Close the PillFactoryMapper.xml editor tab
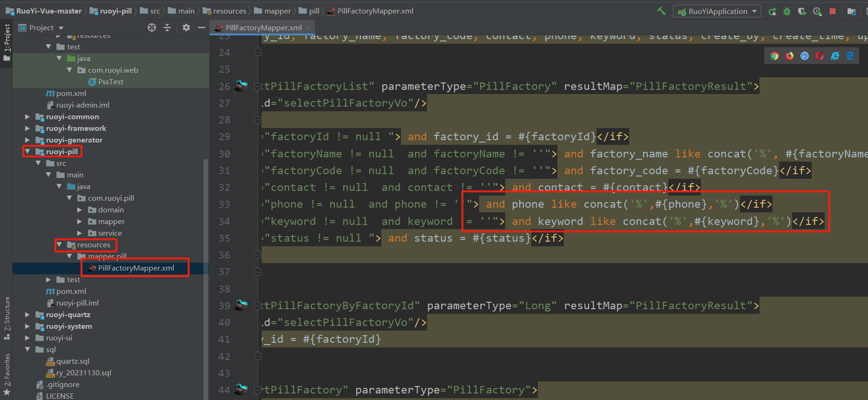This screenshot has height=400, width=868. point(308,28)
